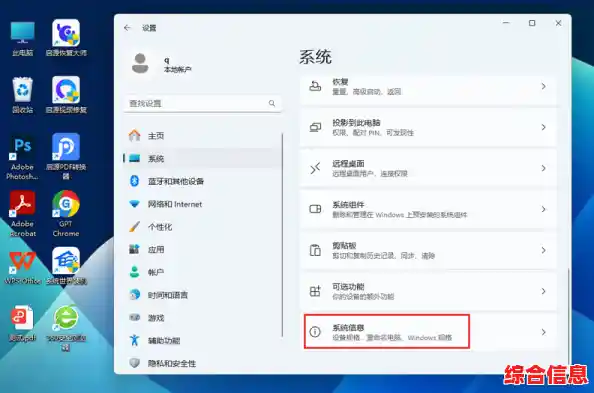
Task: Click the settings list scrollbar
Action: [568, 315]
